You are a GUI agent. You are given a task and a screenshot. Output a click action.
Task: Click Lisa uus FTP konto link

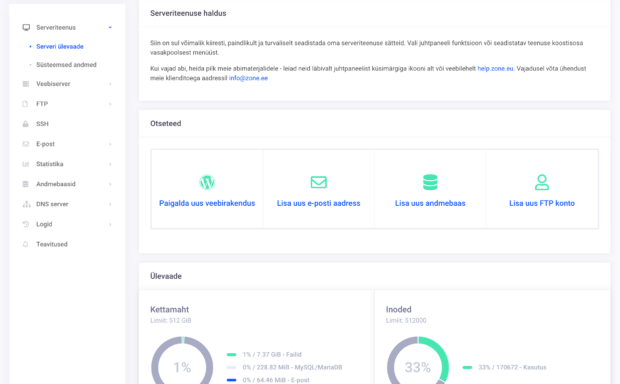[x=542, y=203]
